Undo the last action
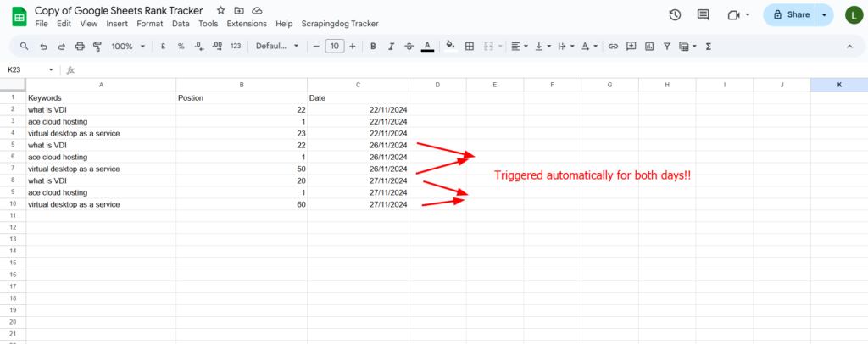The width and height of the screenshot is (868, 344). (x=43, y=47)
